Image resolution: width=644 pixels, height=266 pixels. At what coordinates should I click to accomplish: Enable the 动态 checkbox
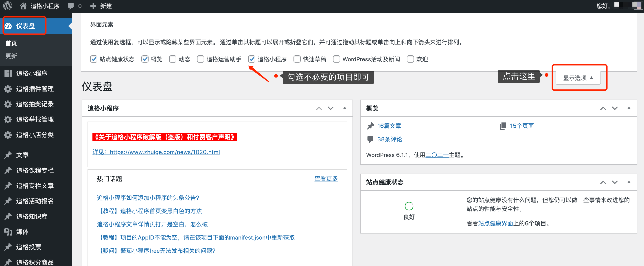(173, 59)
